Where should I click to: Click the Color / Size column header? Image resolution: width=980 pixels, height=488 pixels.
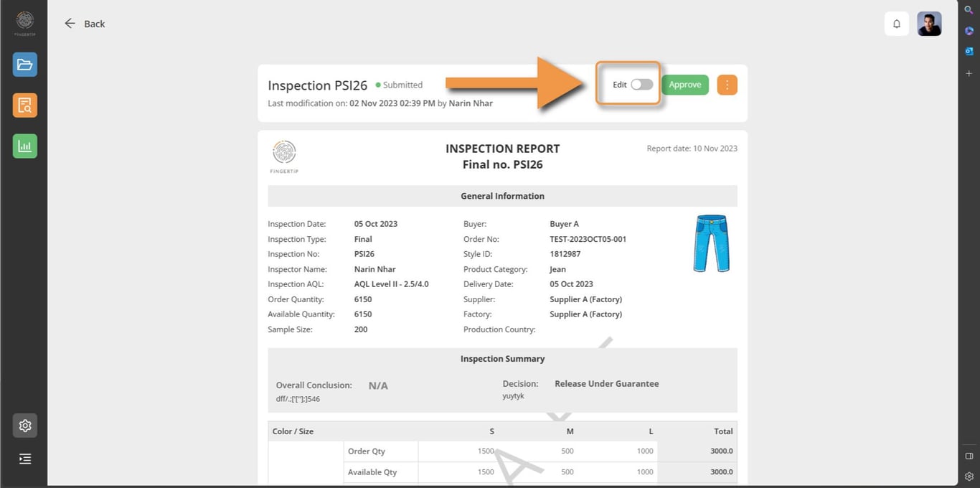(x=293, y=431)
